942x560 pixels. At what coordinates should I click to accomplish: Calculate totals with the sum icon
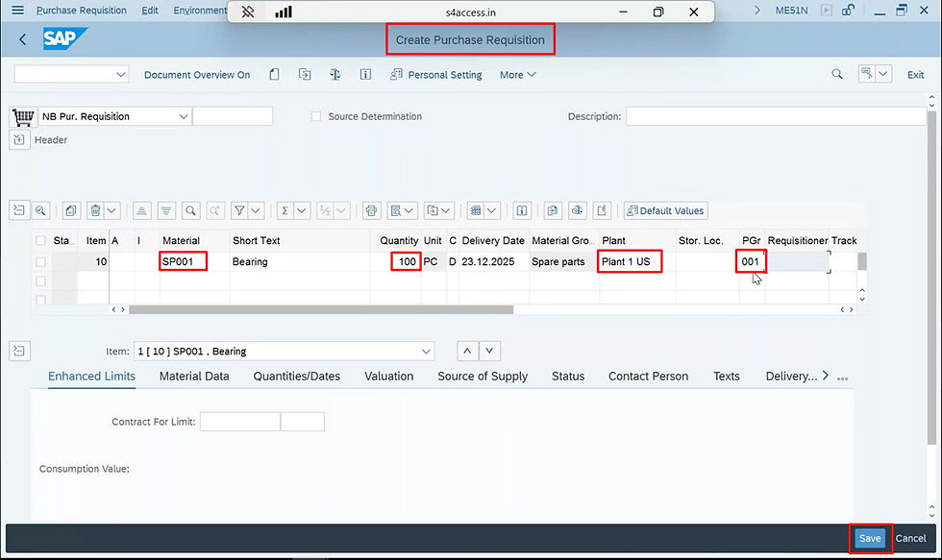[285, 210]
